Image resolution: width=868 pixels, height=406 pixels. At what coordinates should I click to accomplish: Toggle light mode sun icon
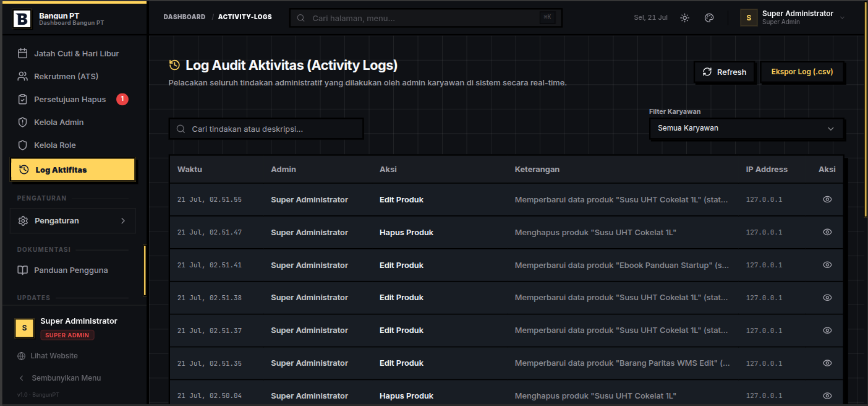click(x=684, y=18)
